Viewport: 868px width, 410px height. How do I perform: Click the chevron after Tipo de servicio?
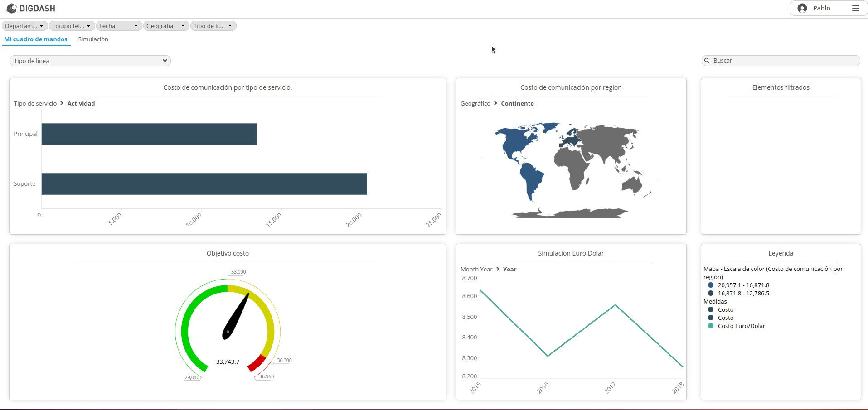tap(62, 103)
